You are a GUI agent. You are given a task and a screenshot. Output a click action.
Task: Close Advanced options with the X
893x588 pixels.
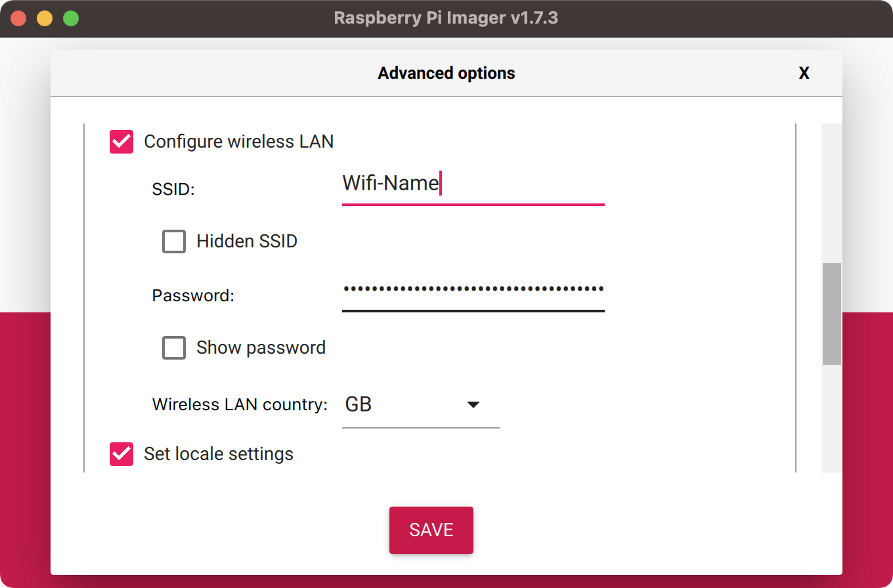pyautogui.click(x=804, y=73)
